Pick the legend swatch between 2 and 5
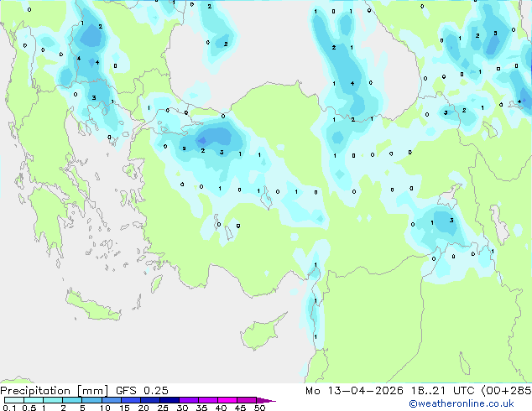 [x=72, y=400]
